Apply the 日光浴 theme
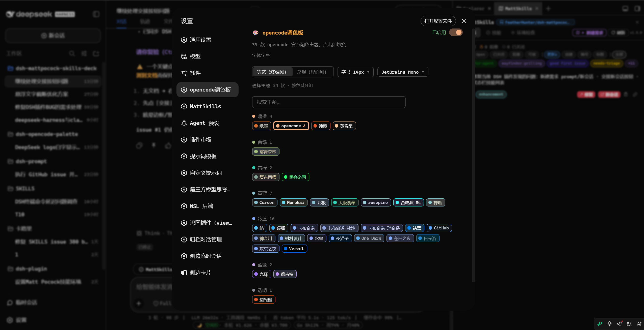Viewport: 644px width, 330px height. point(428,238)
